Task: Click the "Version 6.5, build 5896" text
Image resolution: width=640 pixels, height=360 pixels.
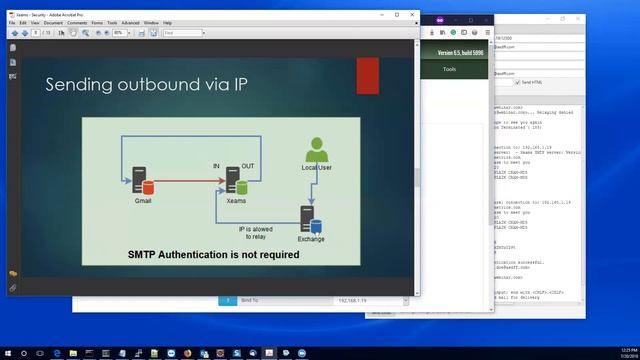Action: coord(460,53)
